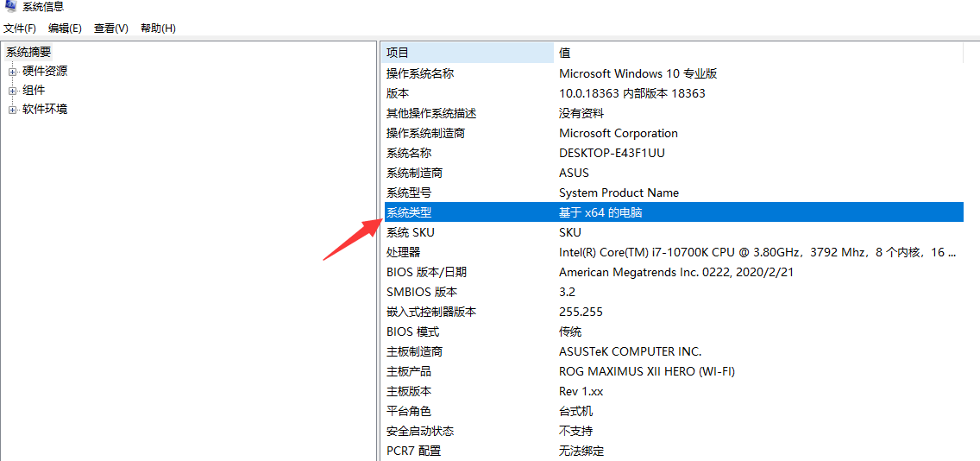Expand the 硬件资源 tree node
This screenshot has width=980, height=461.
(12, 72)
